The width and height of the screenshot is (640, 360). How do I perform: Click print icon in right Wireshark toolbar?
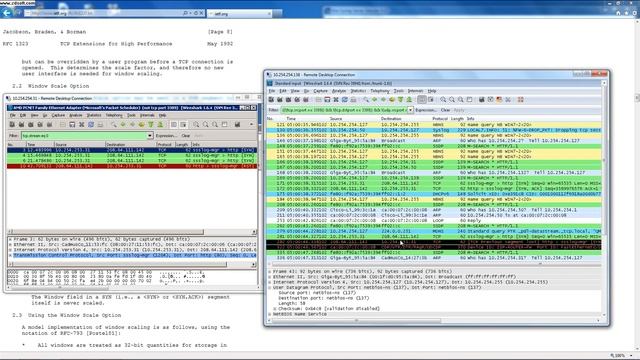coord(353,100)
